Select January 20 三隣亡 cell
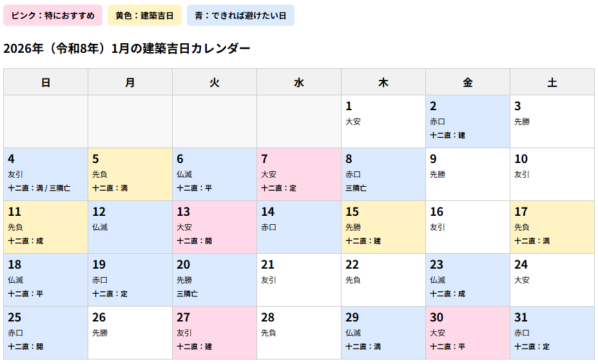 pyautogui.click(x=215, y=280)
